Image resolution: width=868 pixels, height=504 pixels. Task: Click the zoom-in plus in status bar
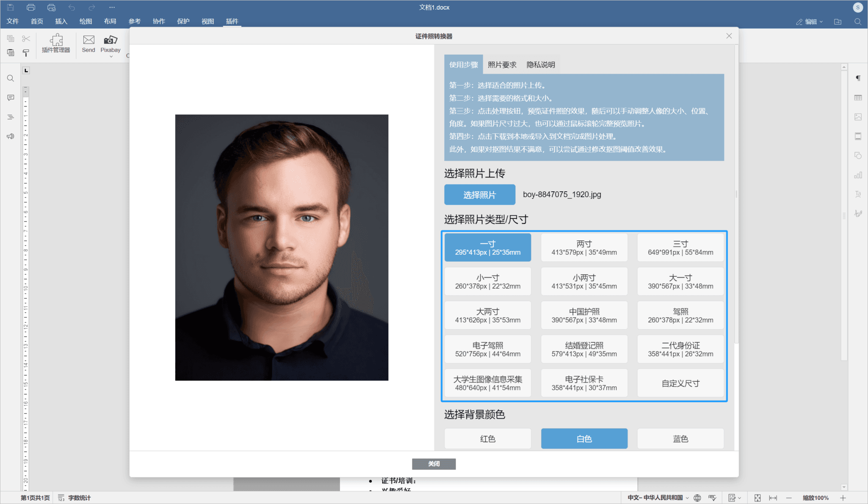pyautogui.click(x=843, y=498)
